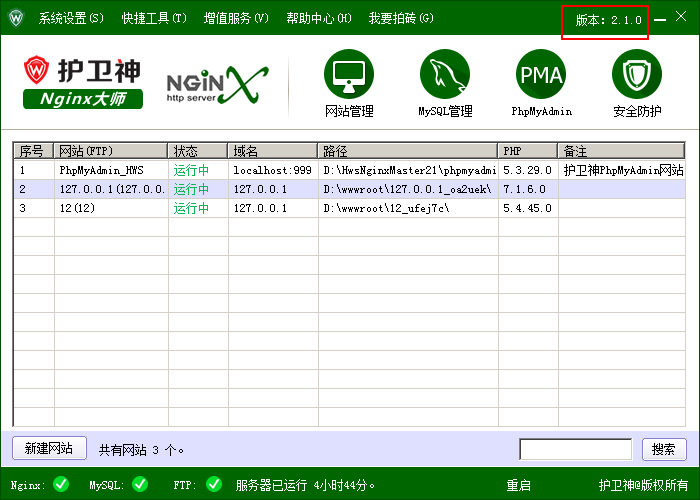Click the 新建网站 button
This screenshot has width=700, height=500.
pos(49,449)
